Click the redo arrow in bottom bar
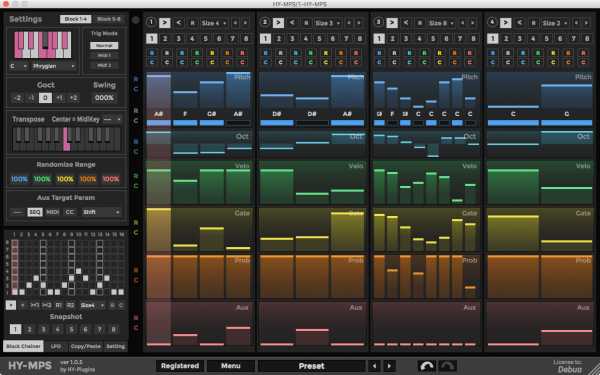600x375 pixels. click(x=447, y=366)
